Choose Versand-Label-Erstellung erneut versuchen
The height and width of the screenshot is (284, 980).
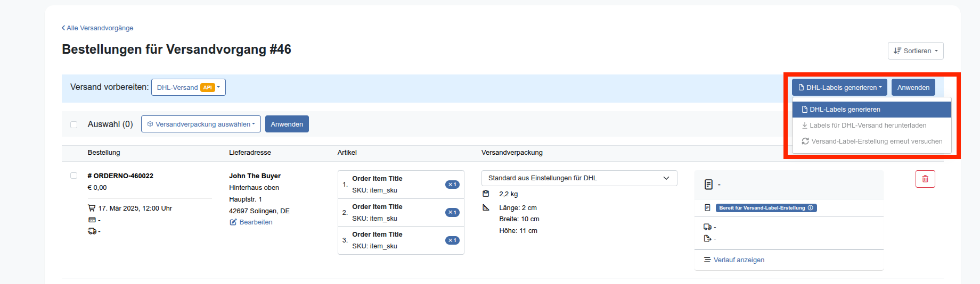(872, 141)
